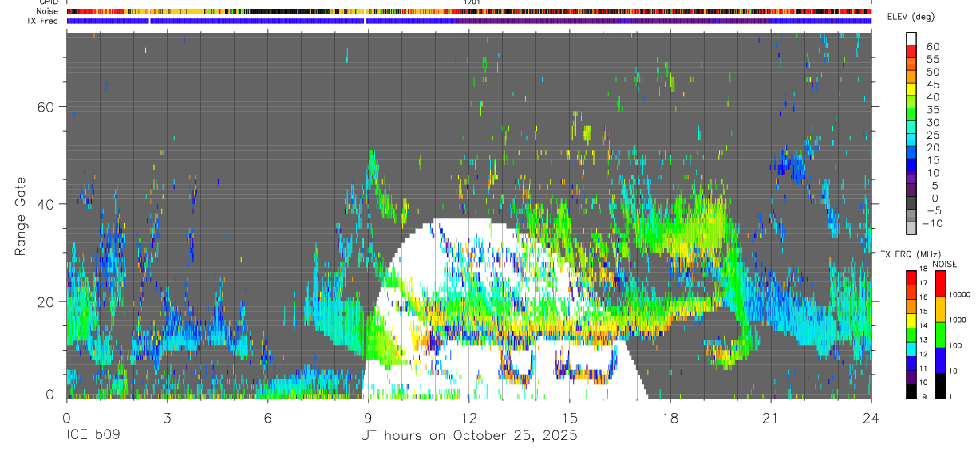980x452 pixels.
Task: Click the blue ELEV segment between 15 and 20
Action: (911, 153)
